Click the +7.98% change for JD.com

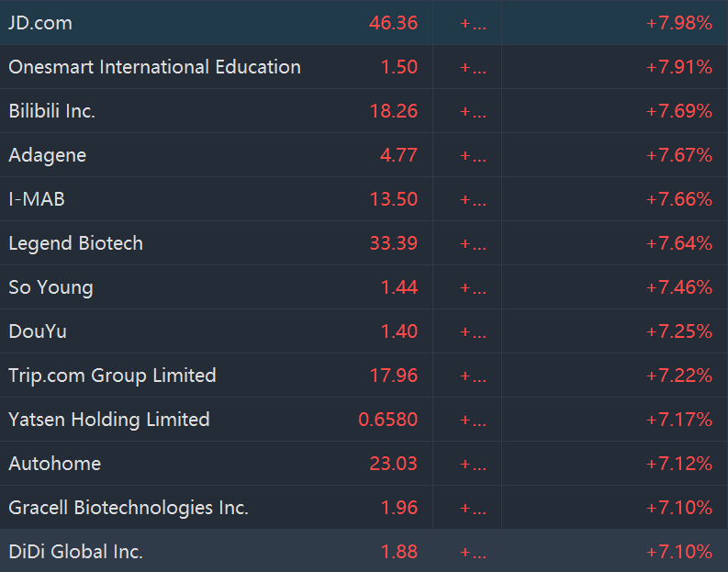coord(679,23)
